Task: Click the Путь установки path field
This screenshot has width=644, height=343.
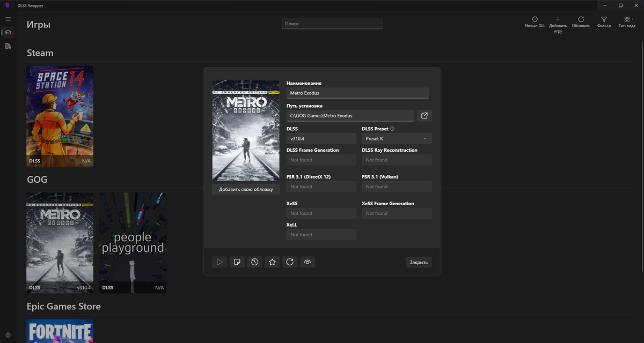Action: point(350,115)
